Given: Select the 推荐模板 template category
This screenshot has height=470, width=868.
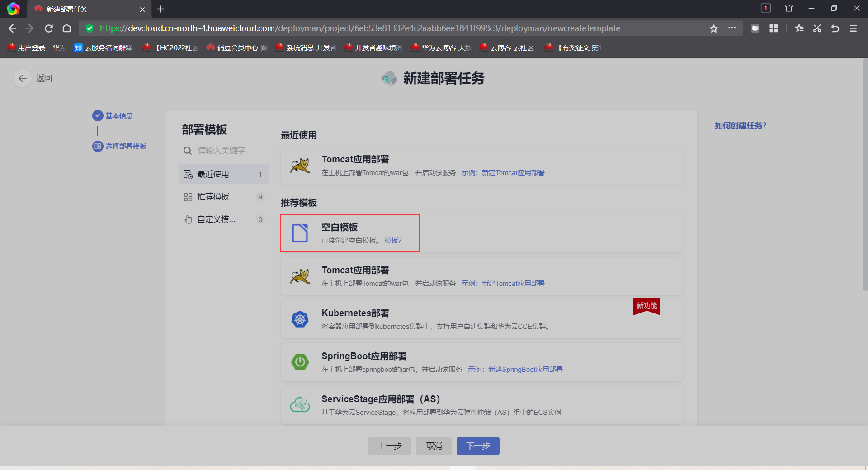Looking at the screenshot, I should coord(224,197).
